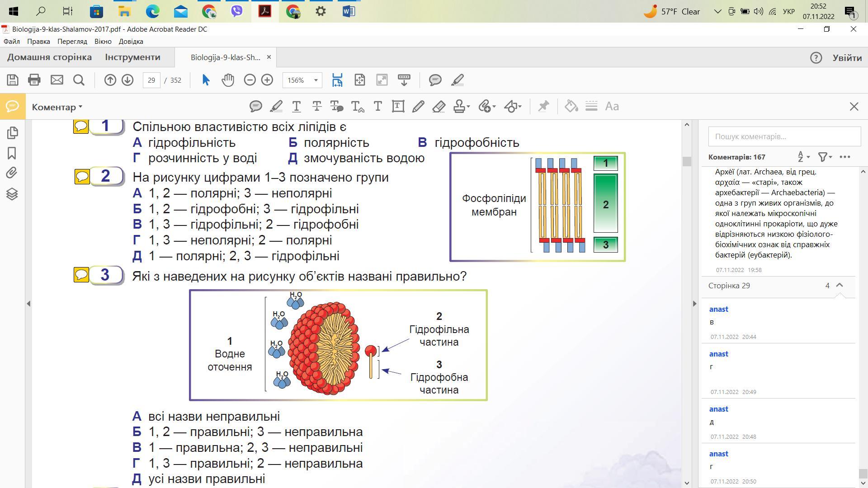868x488 pixels.
Task: Click sticky note beside question 2
Action: tap(82, 177)
